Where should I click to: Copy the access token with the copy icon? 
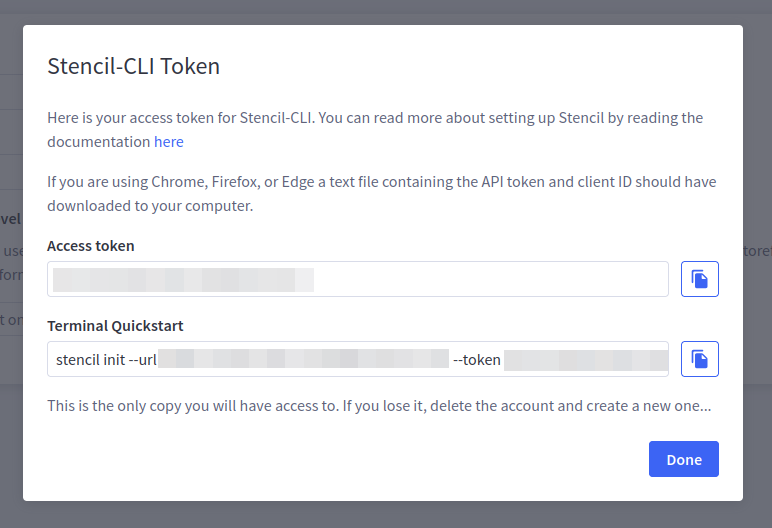pyautogui.click(x=700, y=279)
